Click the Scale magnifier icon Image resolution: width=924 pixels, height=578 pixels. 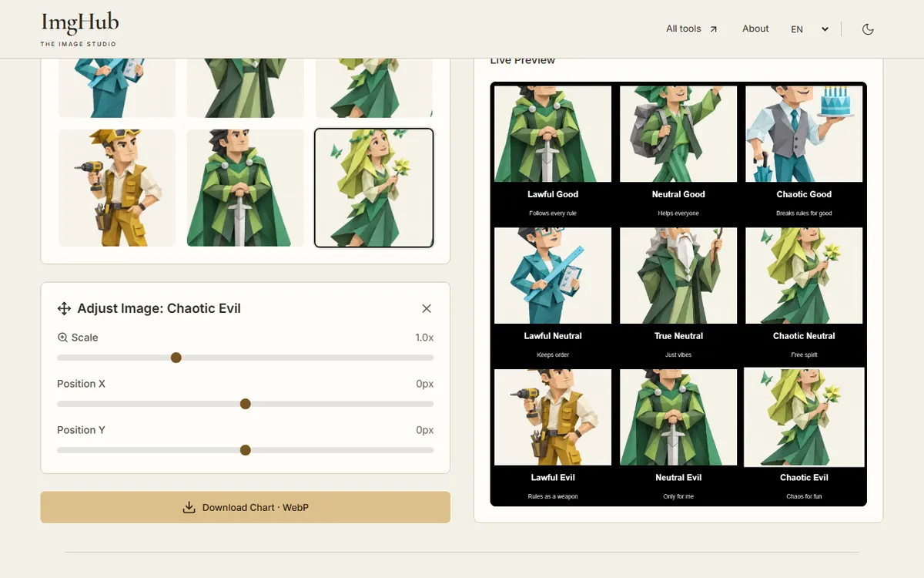(x=62, y=338)
